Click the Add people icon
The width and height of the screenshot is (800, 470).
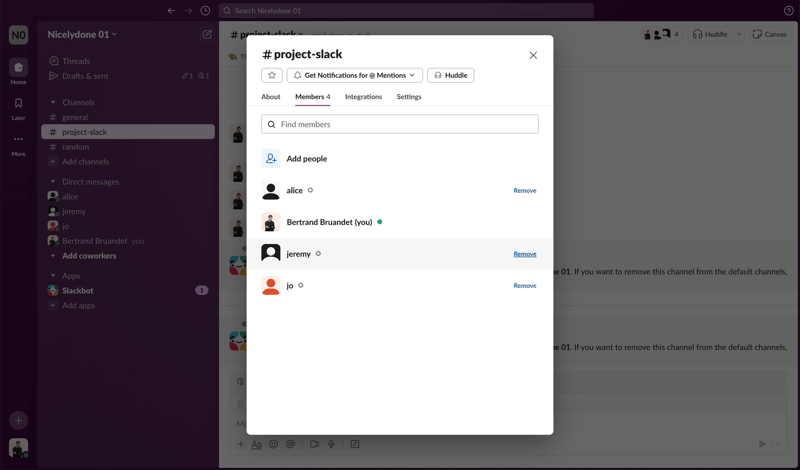pyautogui.click(x=270, y=159)
